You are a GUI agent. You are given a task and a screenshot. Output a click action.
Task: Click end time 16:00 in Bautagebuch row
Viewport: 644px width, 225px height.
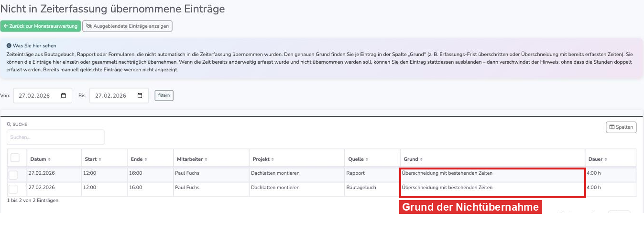tap(135, 187)
